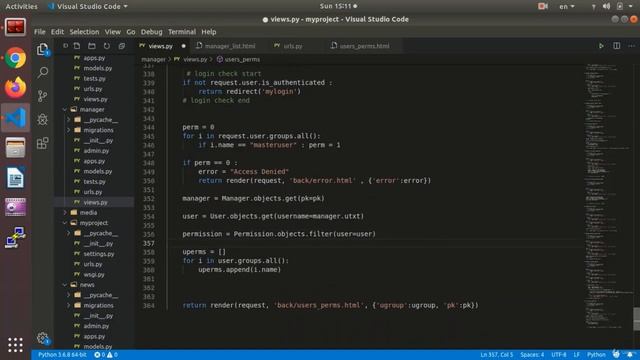Click UTF-8 encoding in status bar
Screen dimensions: 640x360
(x=559, y=355)
